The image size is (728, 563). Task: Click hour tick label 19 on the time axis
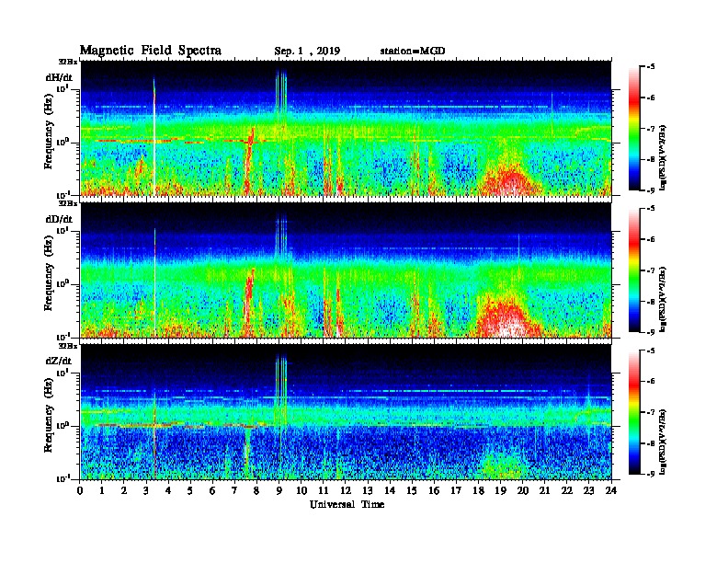pos(500,490)
